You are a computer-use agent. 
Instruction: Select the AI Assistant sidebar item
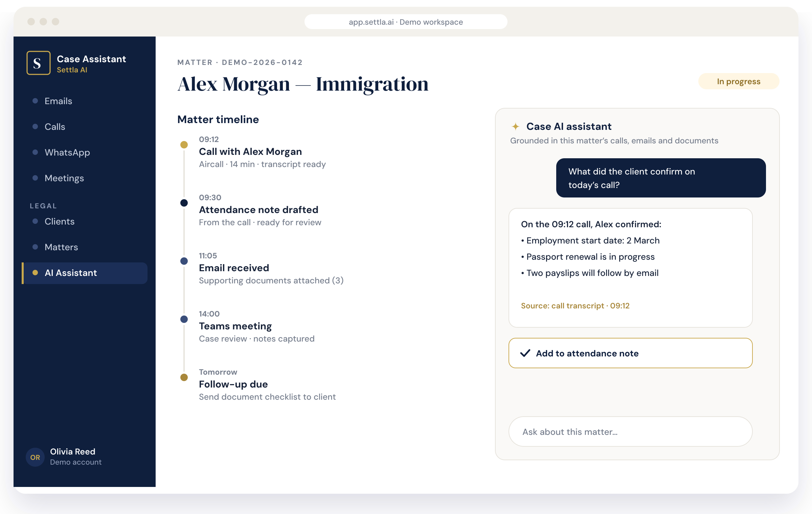pyautogui.click(x=85, y=273)
